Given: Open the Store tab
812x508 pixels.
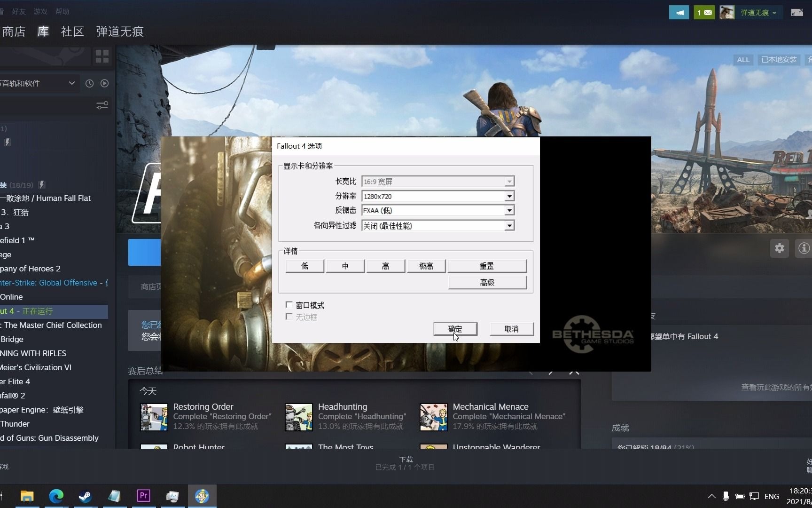Looking at the screenshot, I should pyautogui.click(x=14, y=32).
